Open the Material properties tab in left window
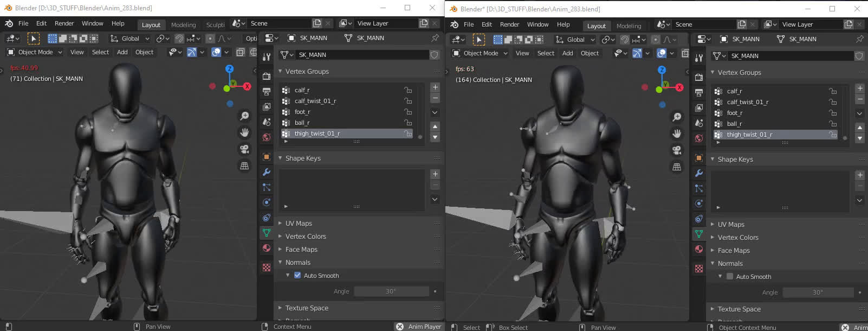 [x=267, y=248]
